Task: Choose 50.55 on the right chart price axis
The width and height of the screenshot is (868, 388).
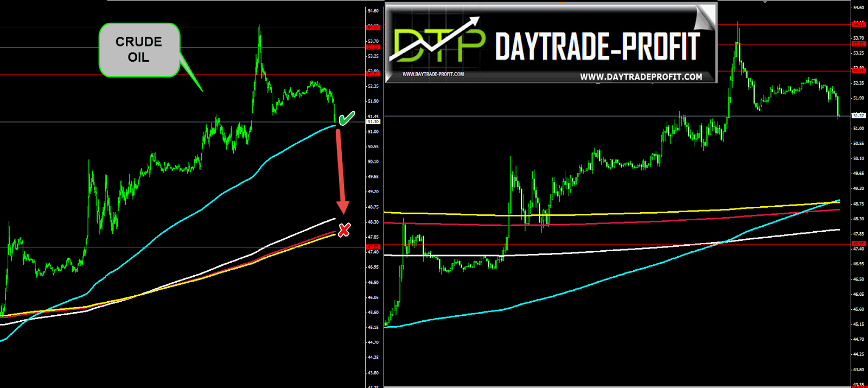Action: point(859,144)
